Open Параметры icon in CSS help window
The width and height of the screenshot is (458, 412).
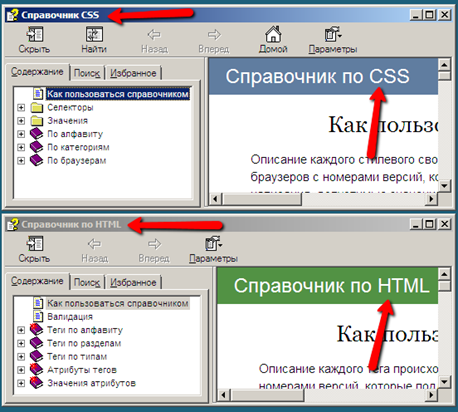point(333,34)
